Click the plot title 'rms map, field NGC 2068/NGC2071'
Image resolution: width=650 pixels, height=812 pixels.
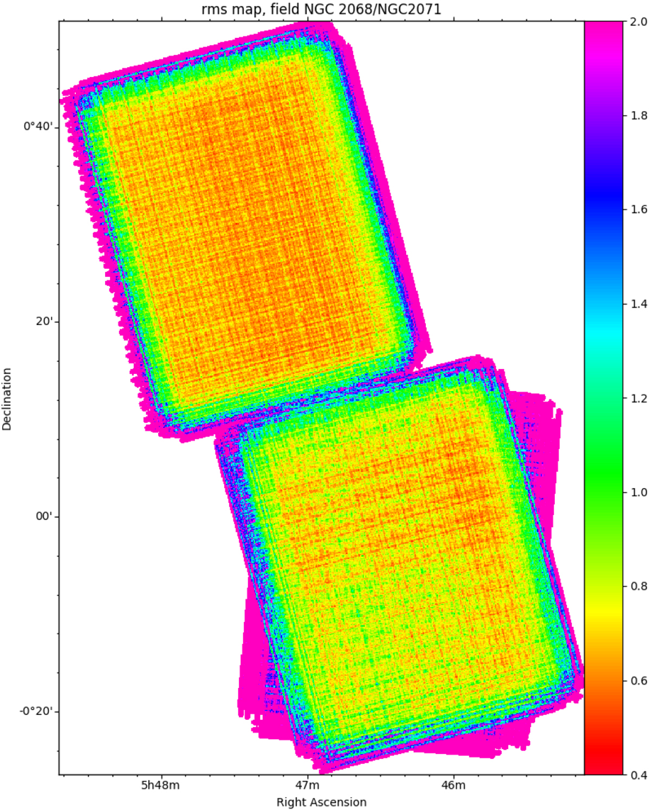(321, 9)
